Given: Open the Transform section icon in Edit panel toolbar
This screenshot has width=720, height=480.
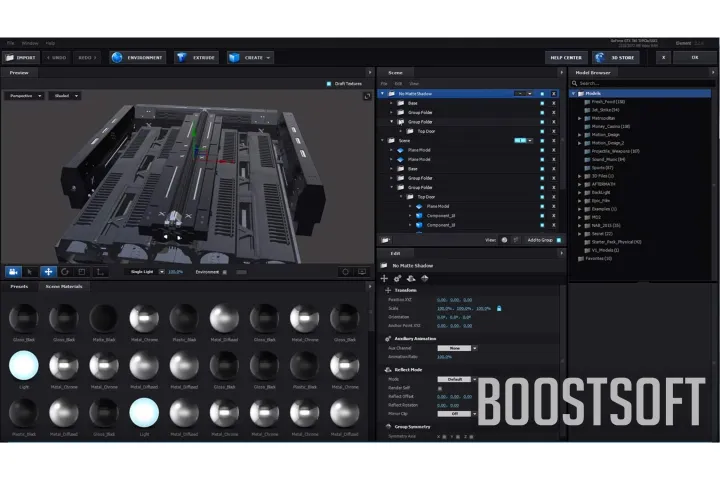Looking at the screenshot, I should [x=384, y=278].
